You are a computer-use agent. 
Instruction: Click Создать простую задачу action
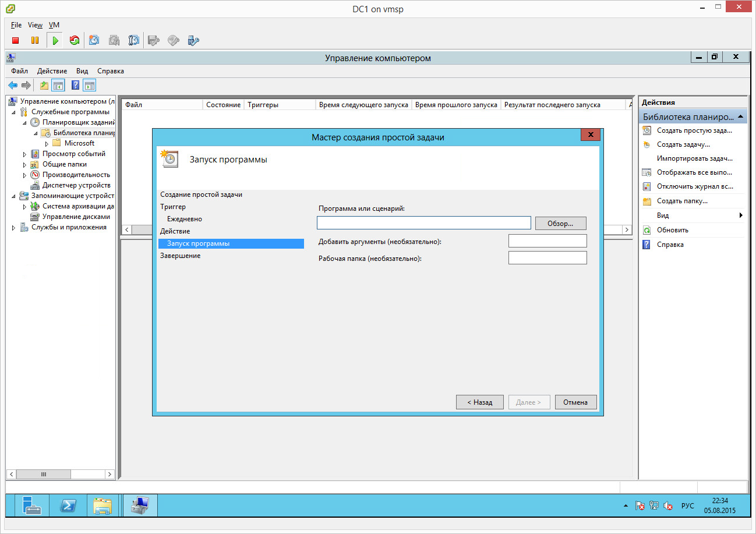(694, 130)
